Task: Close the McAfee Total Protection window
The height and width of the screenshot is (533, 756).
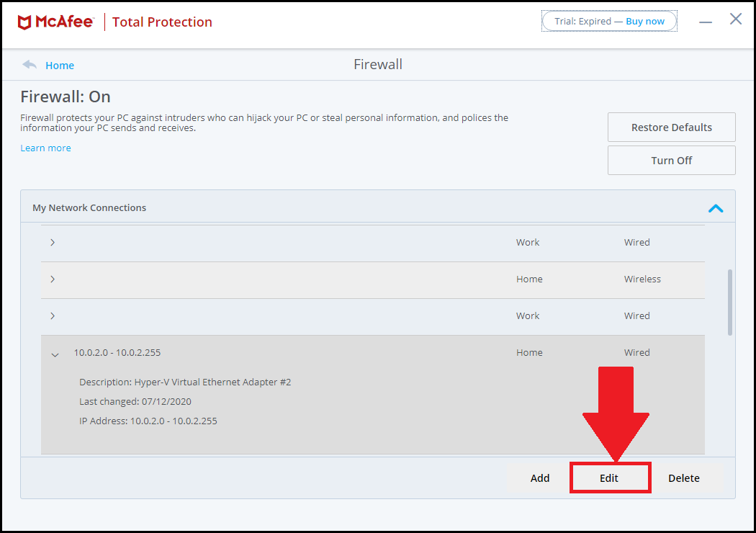Action: click(x=735, y=19)
